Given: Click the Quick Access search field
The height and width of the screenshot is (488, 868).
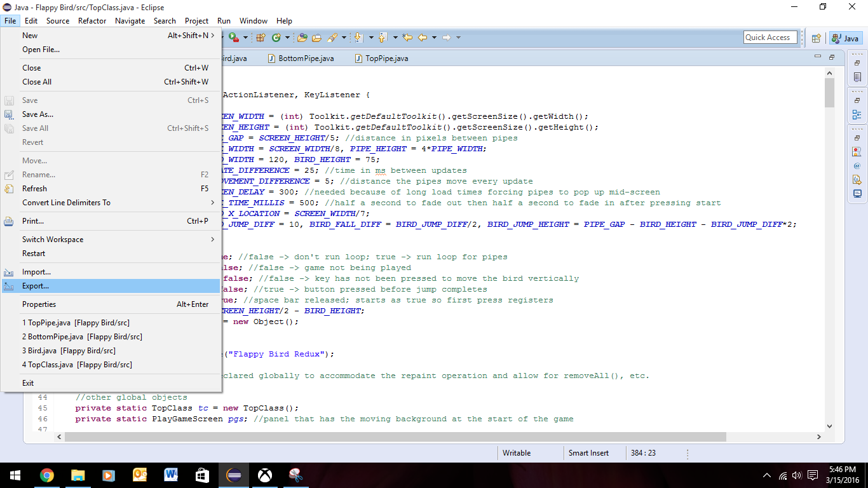Looking at the screenshot, I should [770, 37].
